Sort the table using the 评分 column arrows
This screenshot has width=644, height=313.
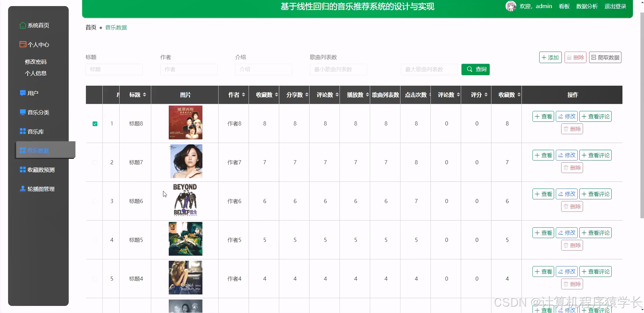(486, 95)
